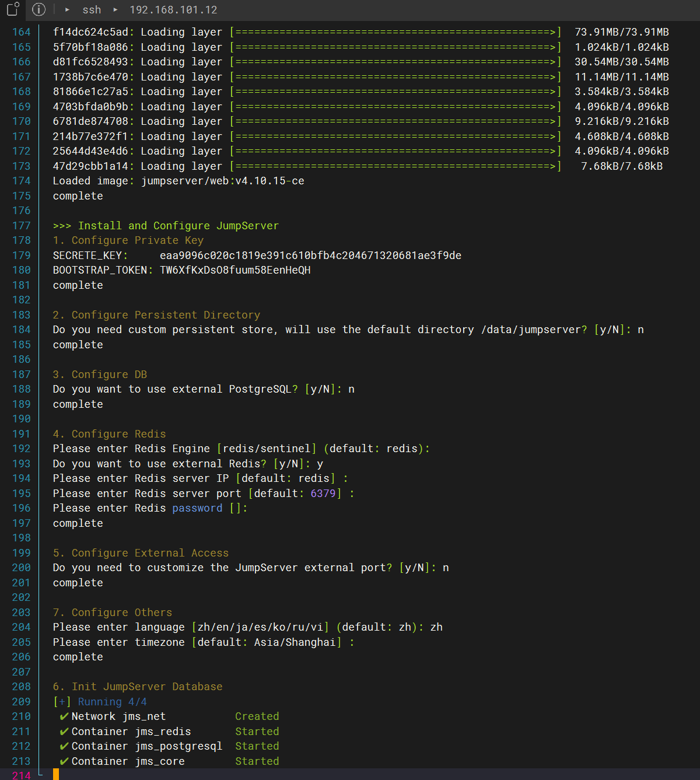Viewport: 700px width, 780px height.
Task: Click the '3. Configure DB' heading
Action: (100, 375)
